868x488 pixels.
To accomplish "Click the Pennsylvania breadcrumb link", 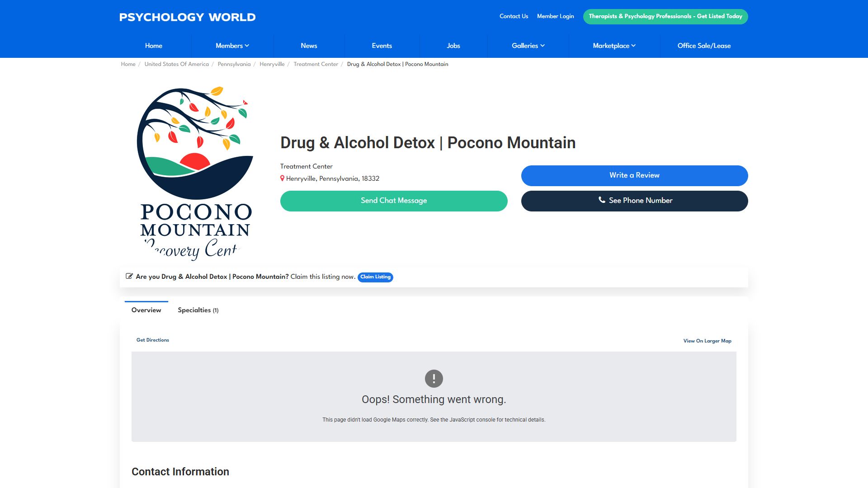I will coord(234,64).
